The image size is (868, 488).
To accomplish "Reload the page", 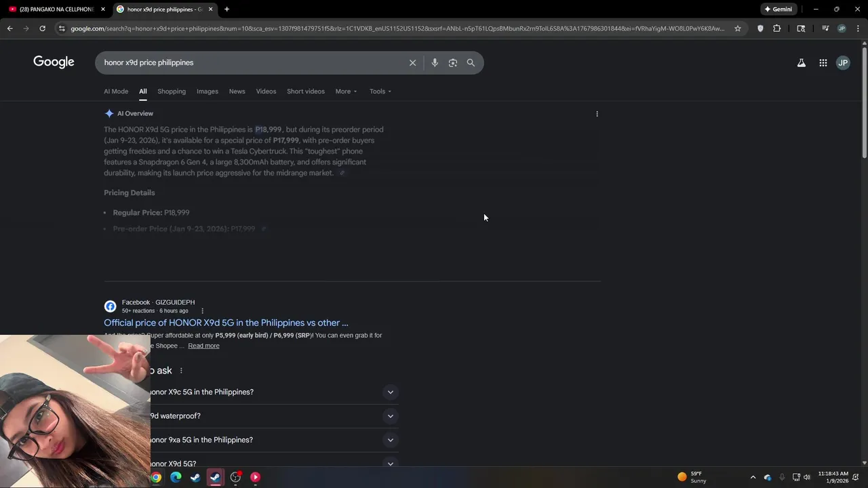I will [42, 28].
